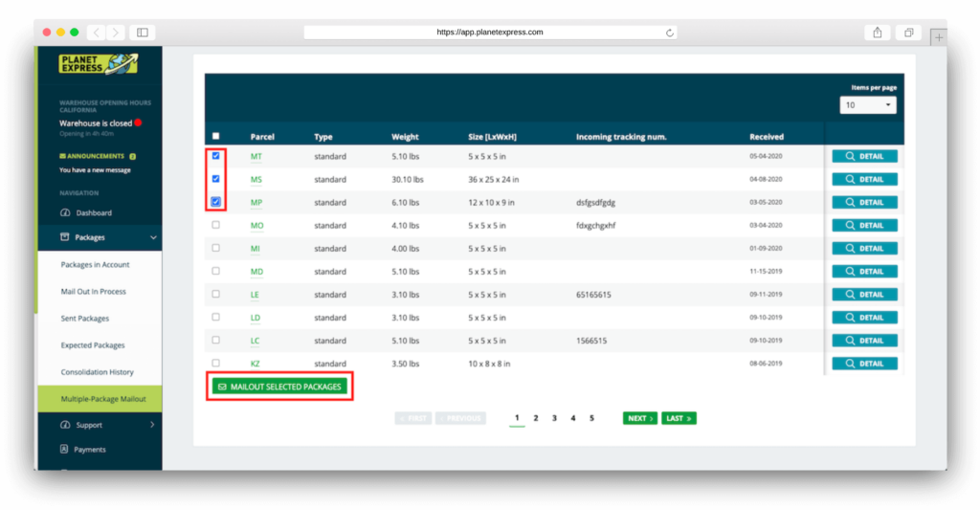The height and width of the screenshot is (510, 980).
Task: Go forward with the browser forward arrow
Action: [x=115, y=33]
